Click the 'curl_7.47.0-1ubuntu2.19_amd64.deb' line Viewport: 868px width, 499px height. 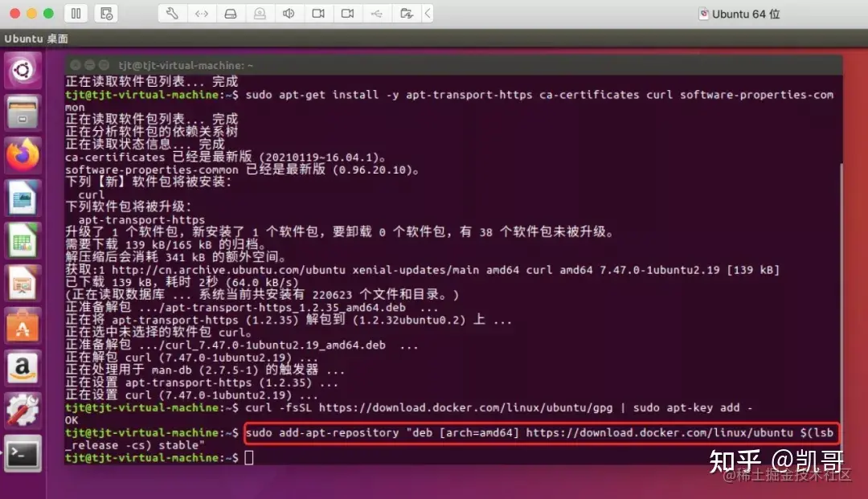click(242, 346)
